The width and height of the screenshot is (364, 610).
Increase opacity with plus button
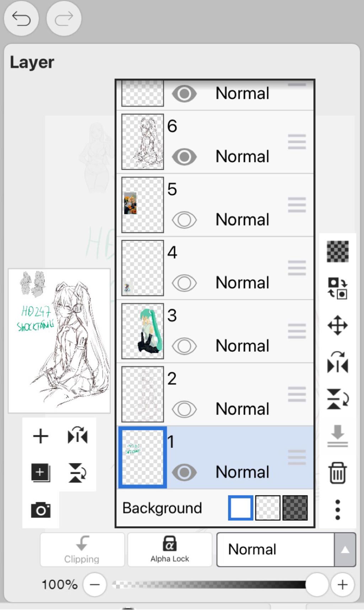342,584
